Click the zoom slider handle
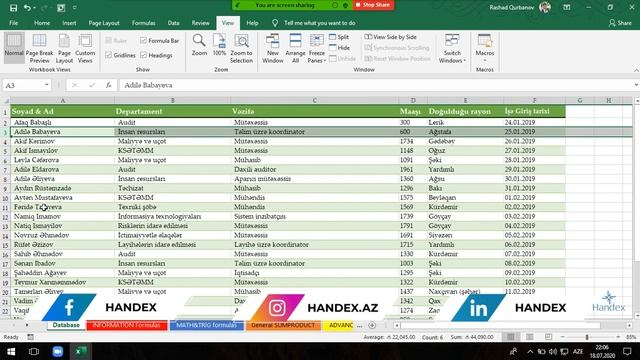This screenshot has height=360, width=640. 587,337
